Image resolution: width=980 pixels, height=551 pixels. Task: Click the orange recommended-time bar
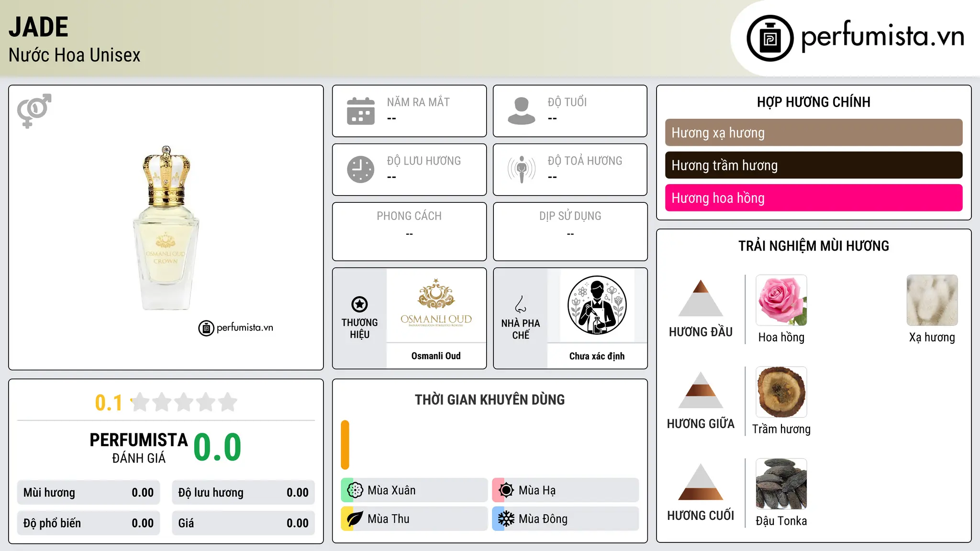click(345, 445)
